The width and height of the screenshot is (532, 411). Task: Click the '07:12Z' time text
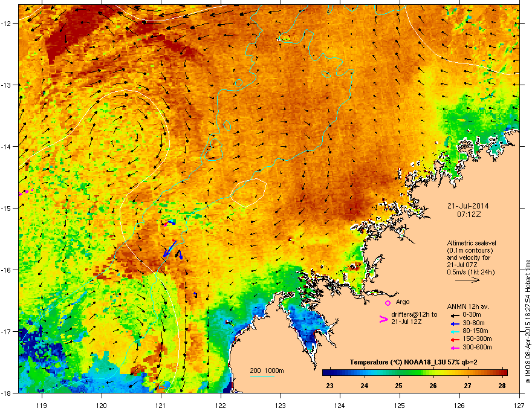pyautogui.click(x=469, y=215)
